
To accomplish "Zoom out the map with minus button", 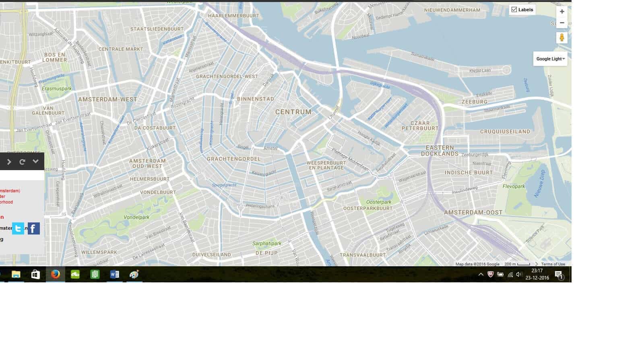I will point(562,23).
